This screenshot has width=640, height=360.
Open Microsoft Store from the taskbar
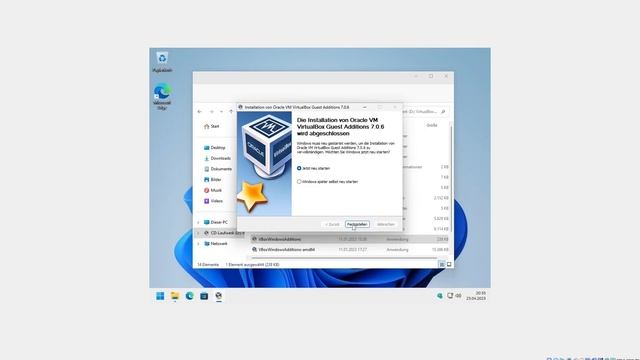pyautogui.click(x=204, y=296)
